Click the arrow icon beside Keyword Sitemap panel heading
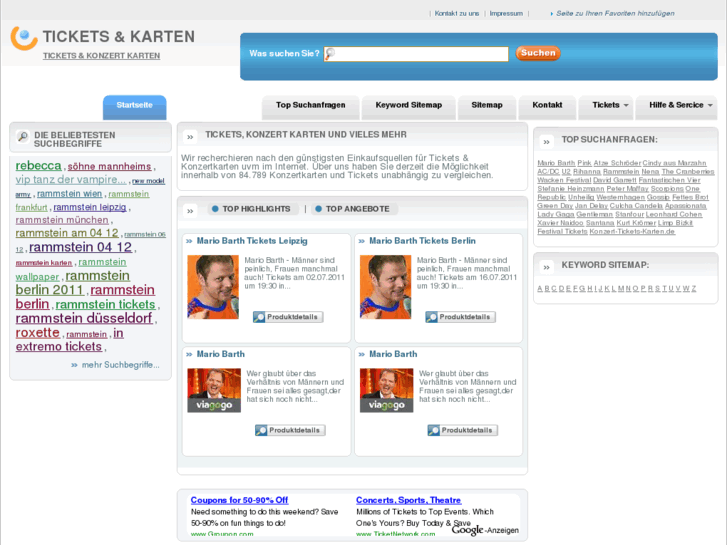Image resolution: width=727 pixels, height=545 pixels. (x=547, y=267)
